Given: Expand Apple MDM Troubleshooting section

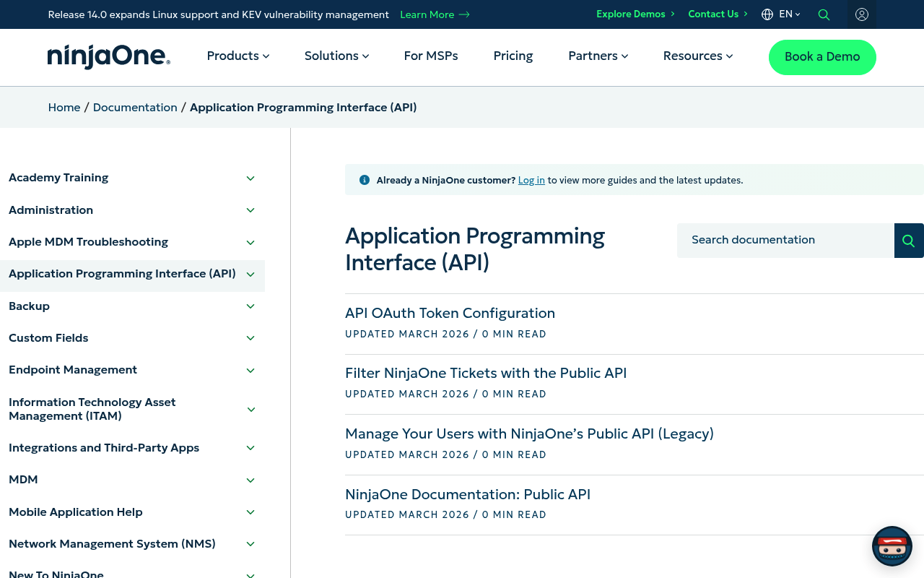Looking at the screenshot, I should click(250, 243).
